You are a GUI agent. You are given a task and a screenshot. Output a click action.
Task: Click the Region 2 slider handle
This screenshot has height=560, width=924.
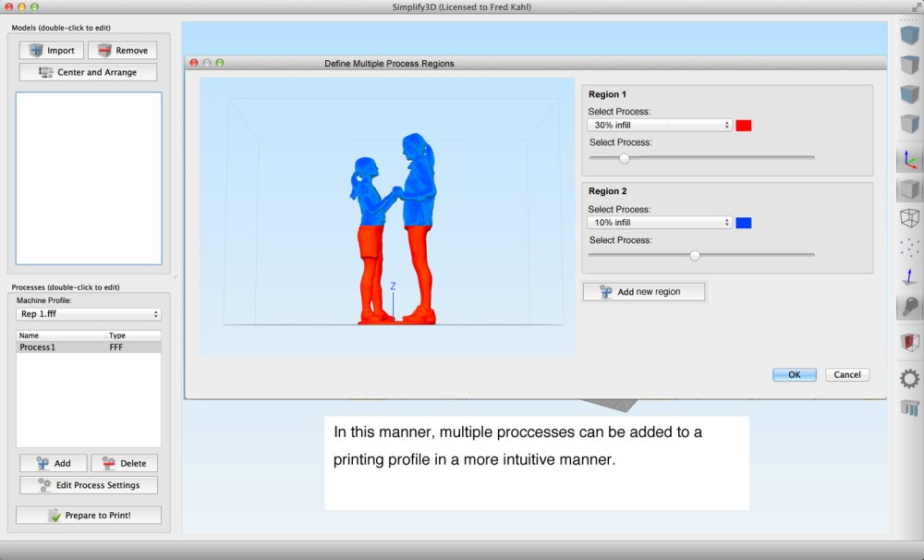coord(695,256)
